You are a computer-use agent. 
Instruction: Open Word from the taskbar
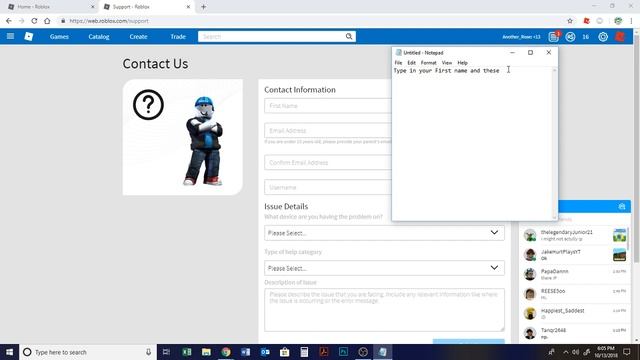click(x=245, y=352)
